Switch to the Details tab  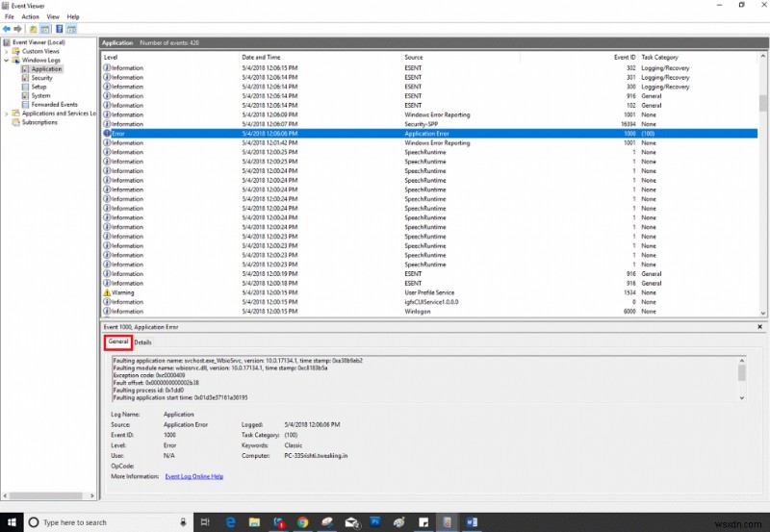click(142, 342)
